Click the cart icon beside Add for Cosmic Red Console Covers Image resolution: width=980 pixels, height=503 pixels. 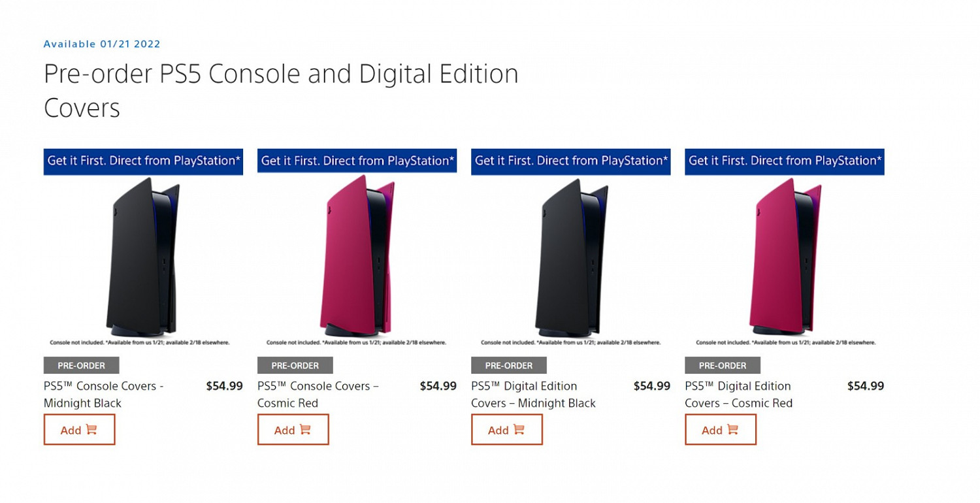click(306, 429)
